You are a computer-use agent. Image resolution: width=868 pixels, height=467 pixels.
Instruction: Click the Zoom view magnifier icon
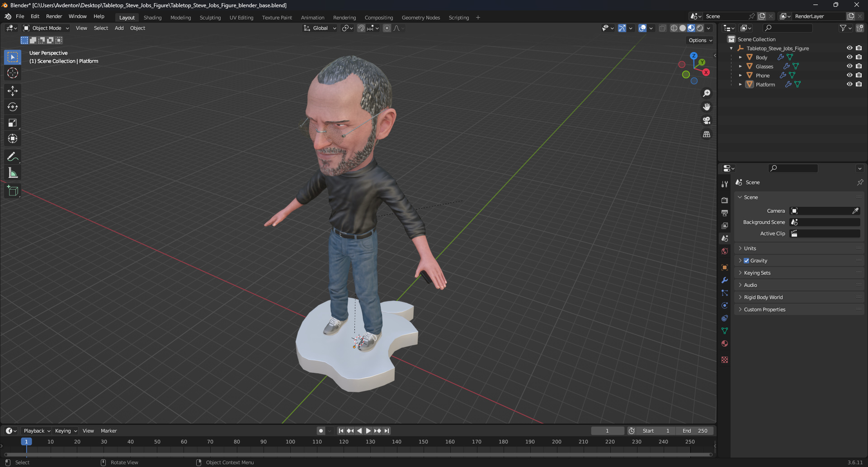click(x=707, y=93)
